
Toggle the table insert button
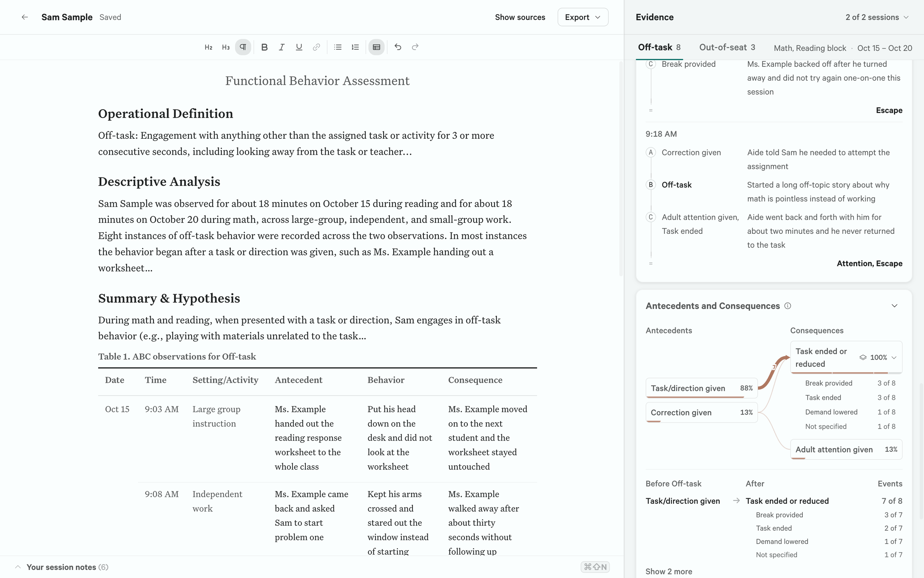(376, 47)
